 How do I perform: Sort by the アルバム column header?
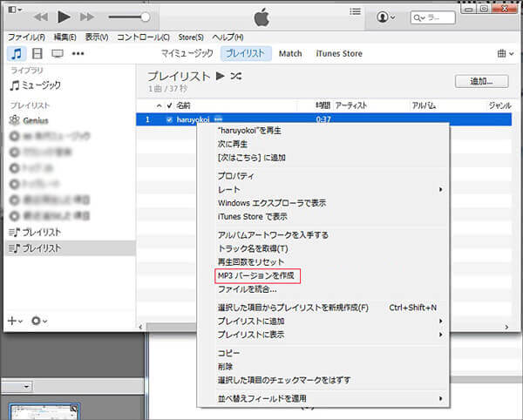[x=424, y=105]
